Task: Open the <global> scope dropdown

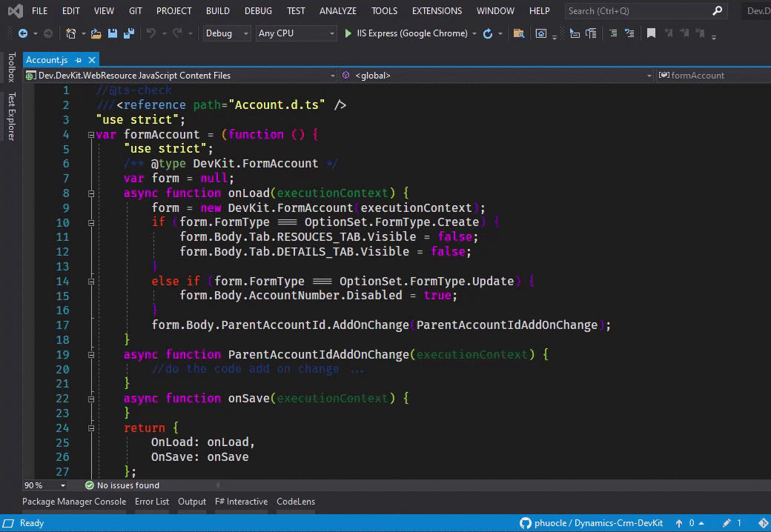Action: click(x=497, y=75)
